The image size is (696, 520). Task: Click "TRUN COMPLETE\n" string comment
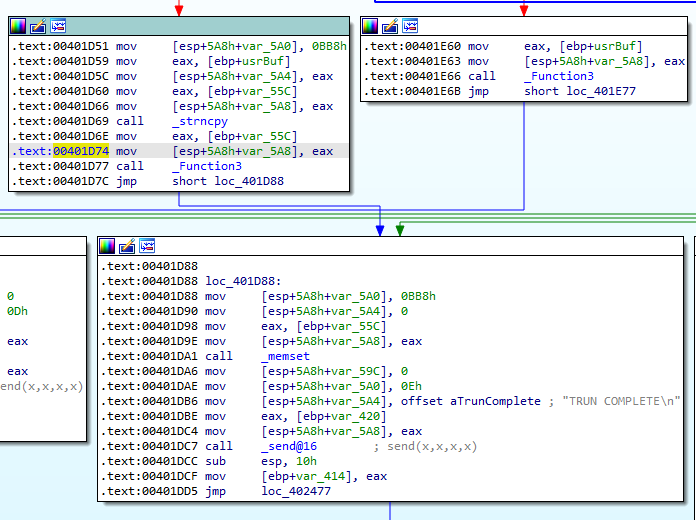[x=621, y=401]
